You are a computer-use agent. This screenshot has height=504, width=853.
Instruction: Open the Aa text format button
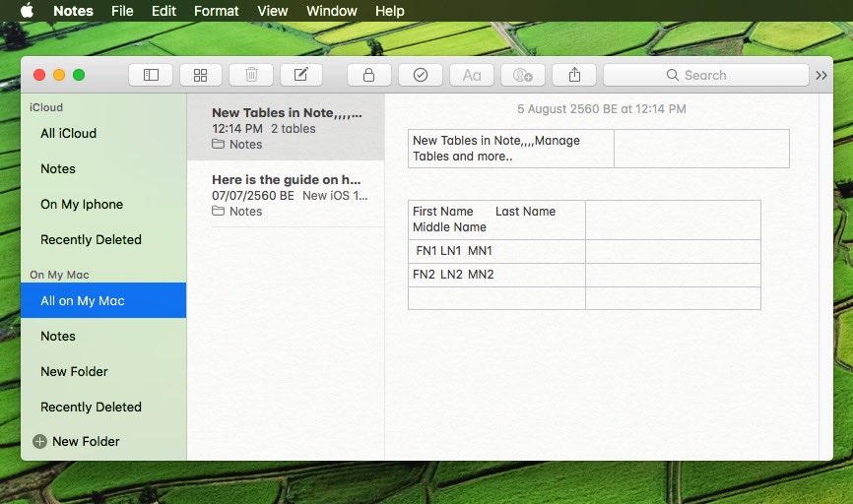tap(472, 75)
